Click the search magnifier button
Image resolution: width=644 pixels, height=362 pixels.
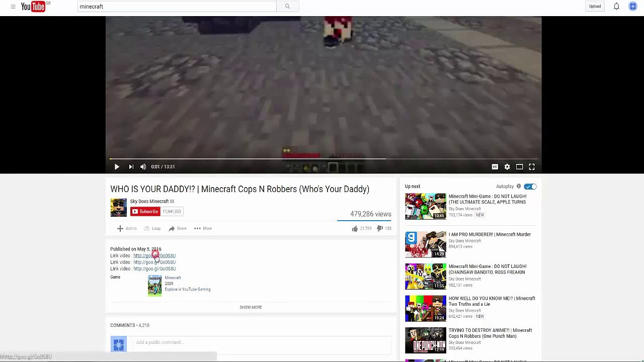pyautogui.click(x=287, y=7)
